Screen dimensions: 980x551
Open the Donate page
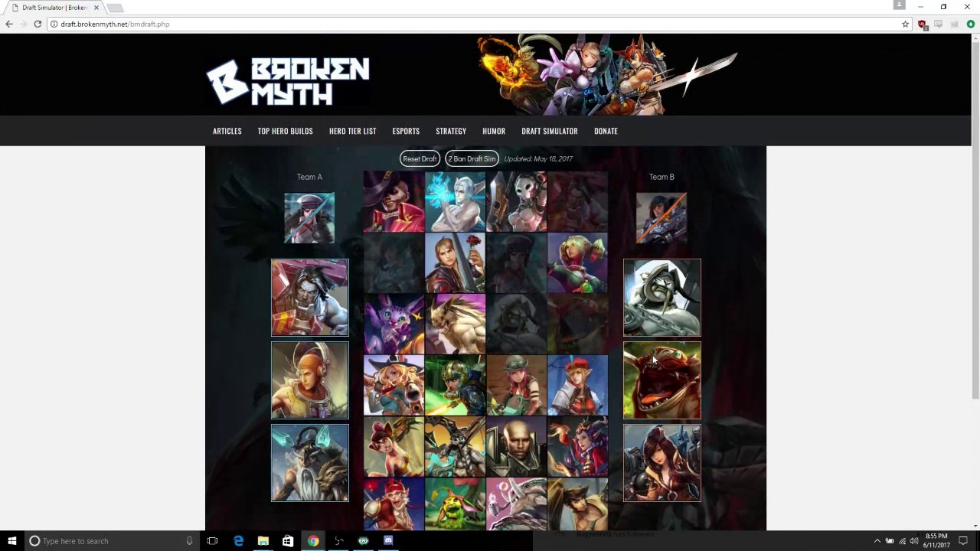pos(606,131)
